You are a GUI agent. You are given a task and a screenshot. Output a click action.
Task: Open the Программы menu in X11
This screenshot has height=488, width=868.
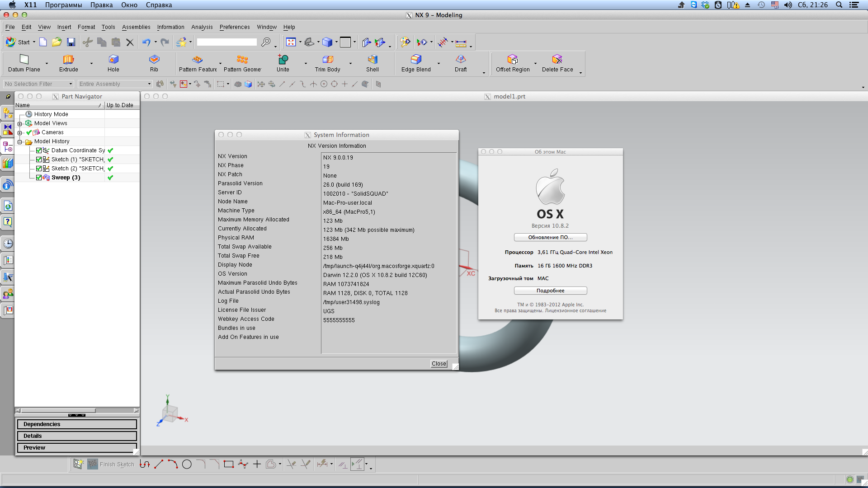pyautogui.click(x=63, y=5)
